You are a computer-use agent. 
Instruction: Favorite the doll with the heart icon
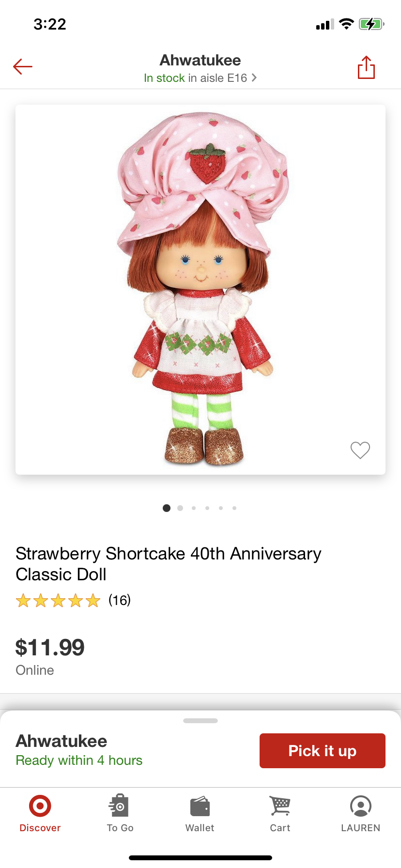coord(360,450)
